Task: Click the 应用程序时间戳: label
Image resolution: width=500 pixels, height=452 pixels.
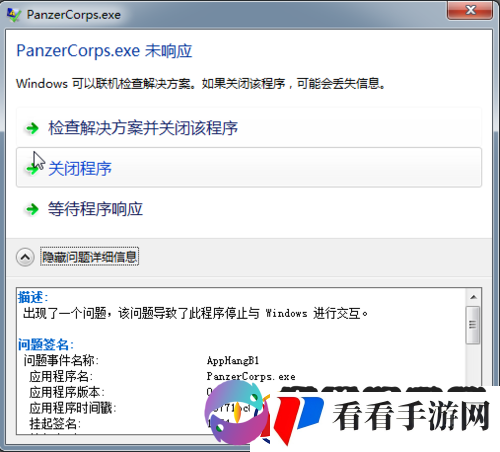Action: pos(73,408)
